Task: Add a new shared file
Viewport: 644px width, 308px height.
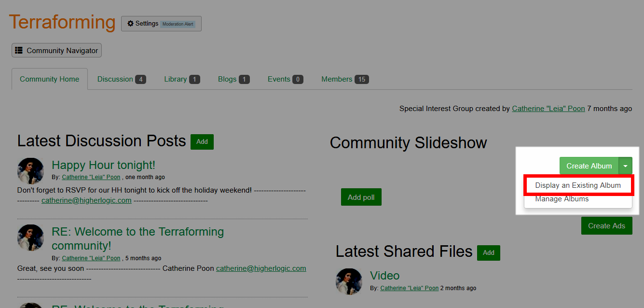Action: coord(488,252)
